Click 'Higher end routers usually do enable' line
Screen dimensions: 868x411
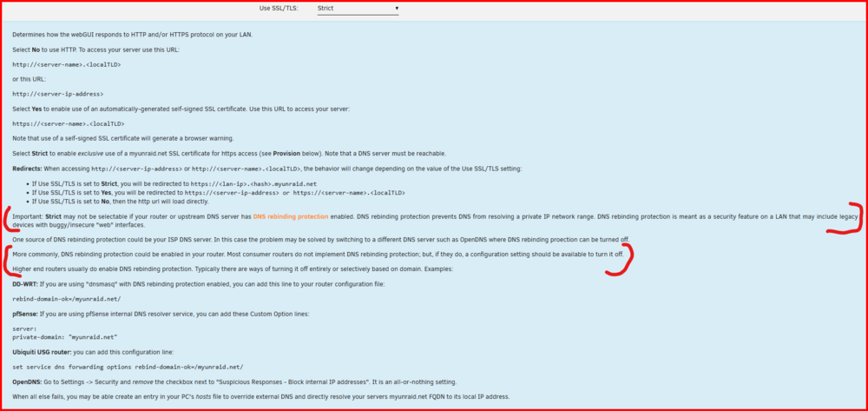[233, 269]
